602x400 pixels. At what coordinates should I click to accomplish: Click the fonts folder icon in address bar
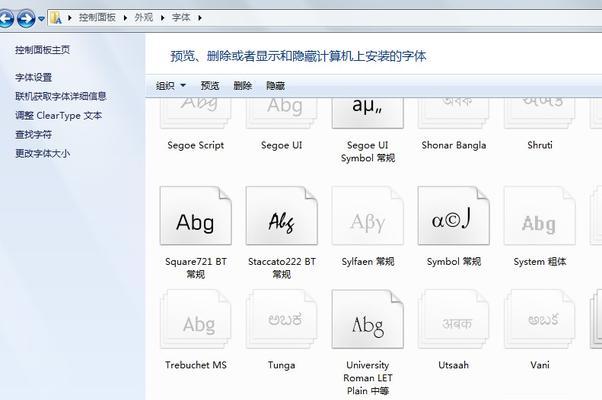tap(56, 18)
